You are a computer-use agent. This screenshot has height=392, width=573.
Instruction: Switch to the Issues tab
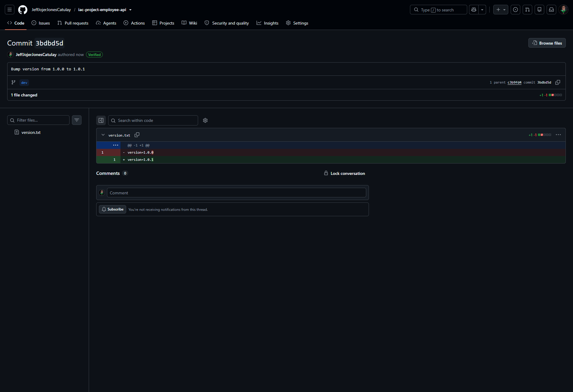[41, 23]
